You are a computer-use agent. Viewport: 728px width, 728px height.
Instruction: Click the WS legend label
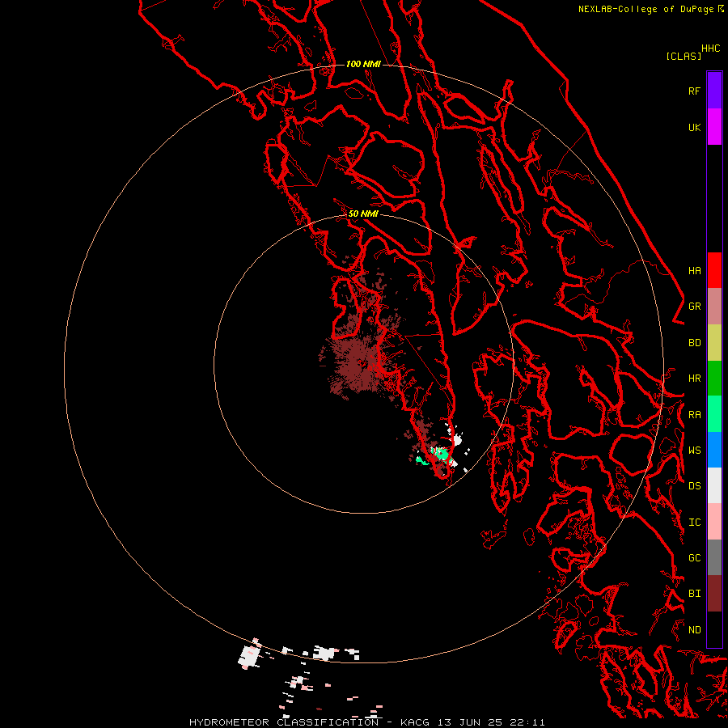click(x=694, y=451)
